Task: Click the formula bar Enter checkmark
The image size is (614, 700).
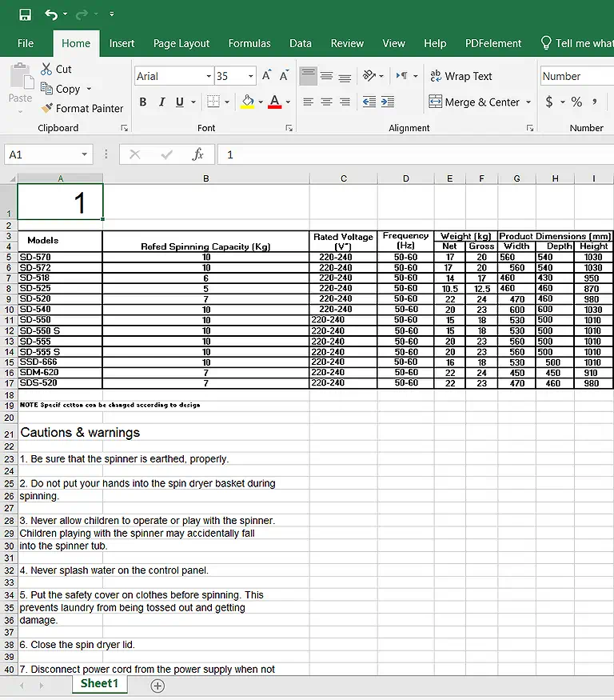Action: 167,154
